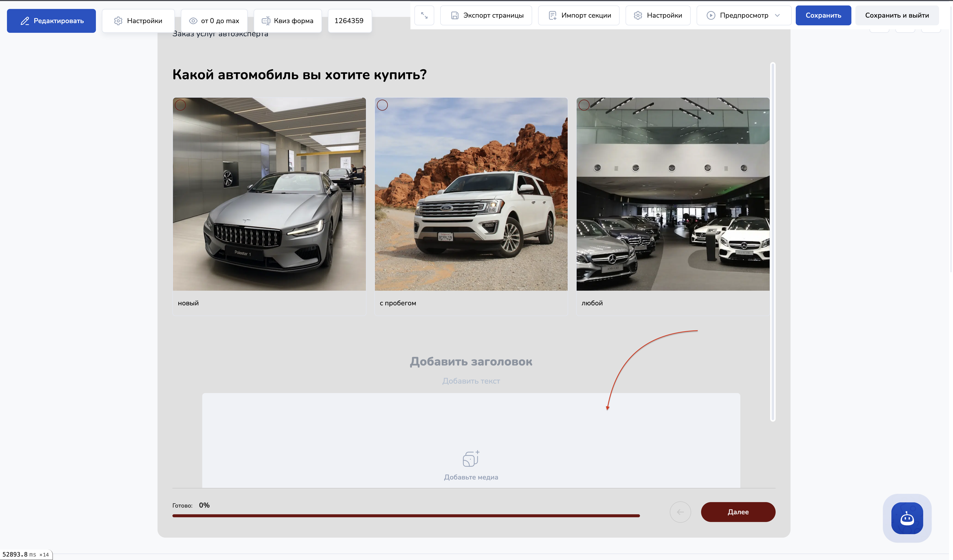Click the document icon in Импорт секции

click(553, 15)
